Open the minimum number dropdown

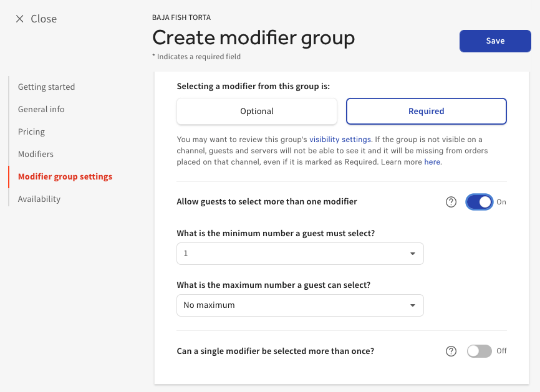pos(300,254)
